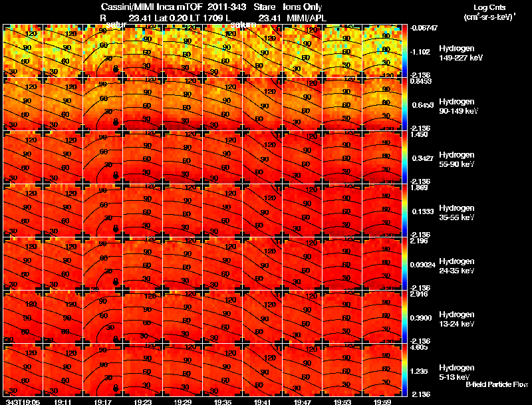Open the 55-90 keV panel in the 19:29 column
The image size is (532, 405).
[x=183, y=158]
